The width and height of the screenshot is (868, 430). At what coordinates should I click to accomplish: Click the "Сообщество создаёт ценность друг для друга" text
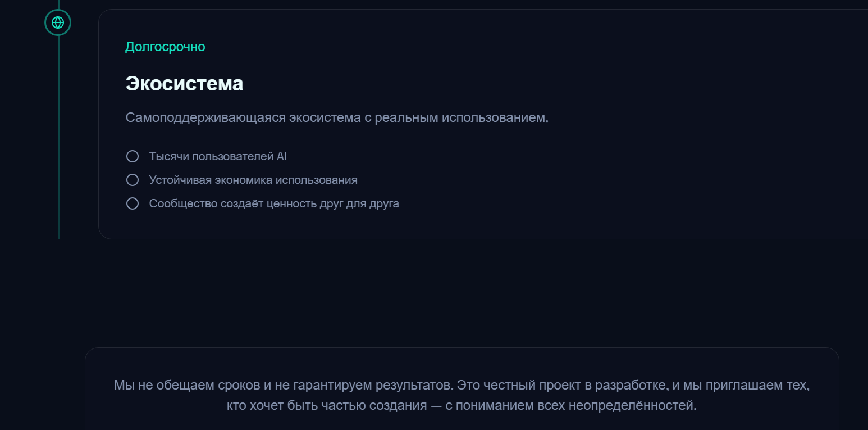pos(274,203)
